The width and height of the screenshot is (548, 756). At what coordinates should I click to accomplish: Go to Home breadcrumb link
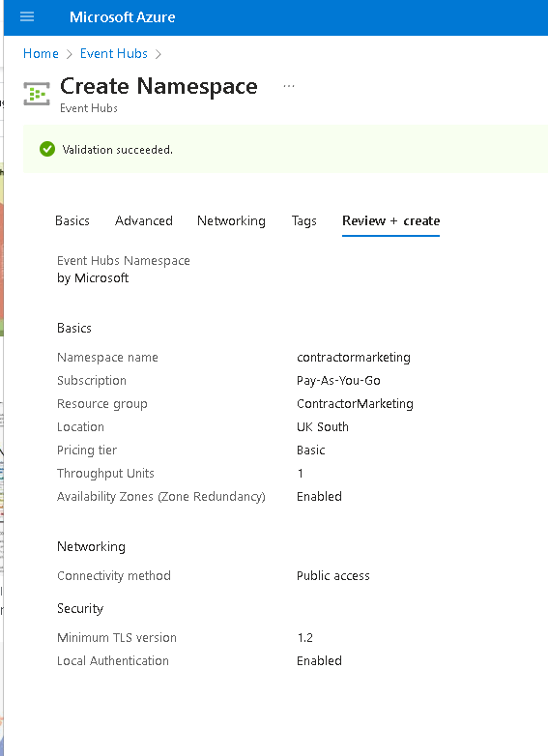(x=41, y=53)
